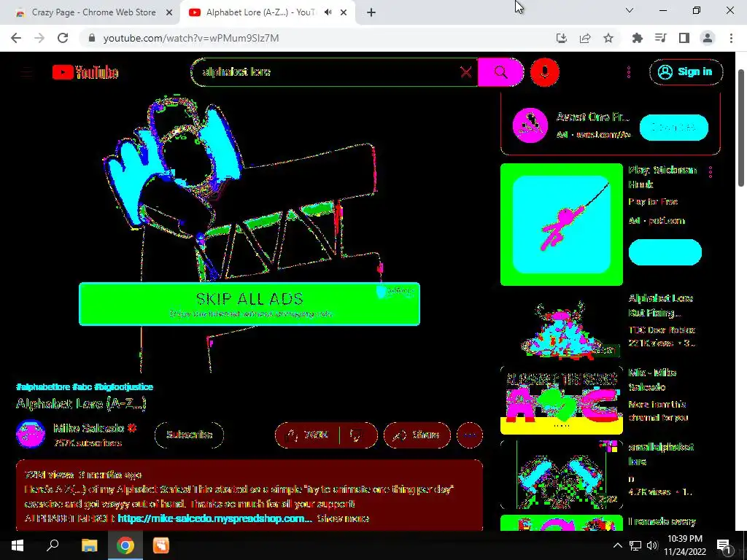Open the YouTube guide hamburger menu
This screenshot has height=560, width=747.
coord(27,72)
